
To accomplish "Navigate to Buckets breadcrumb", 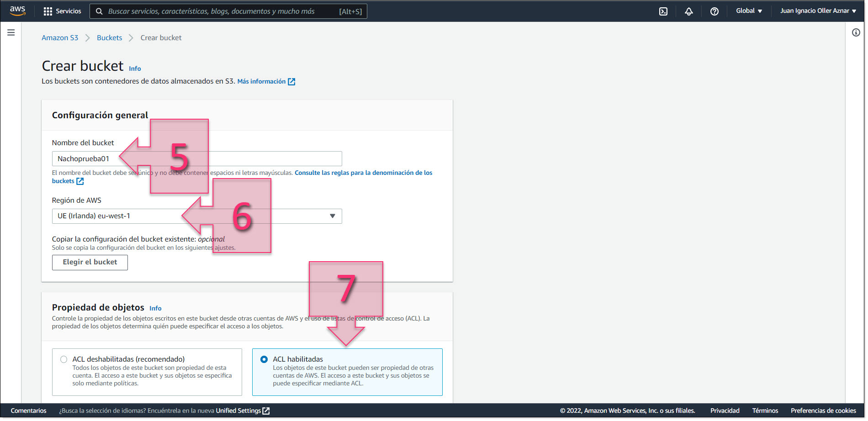I will click(109, 38).
